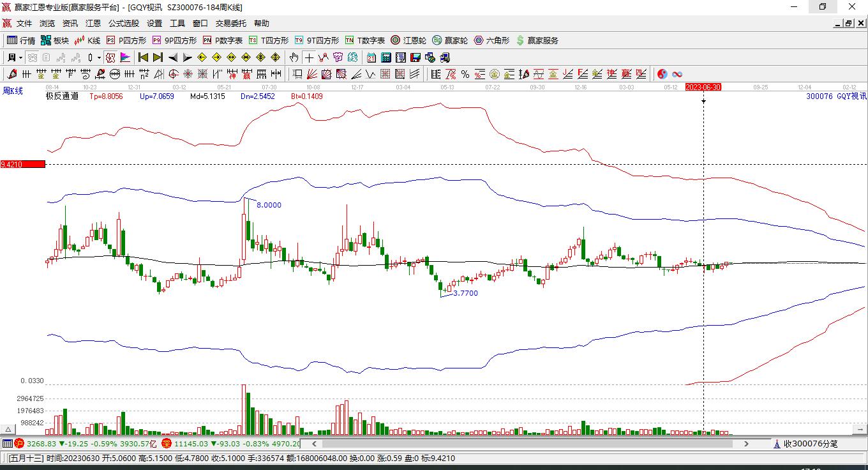Click the 赢家服务 button
The height and width of the screenshot is (470, 868).
[x=537, y=40]
